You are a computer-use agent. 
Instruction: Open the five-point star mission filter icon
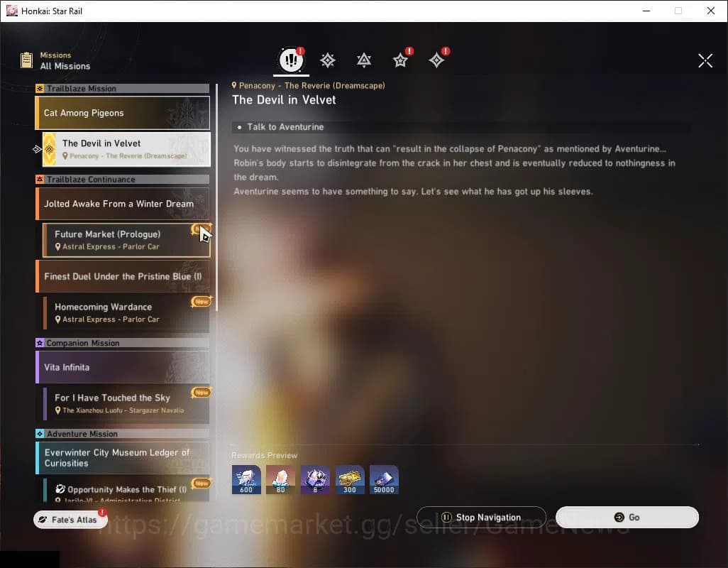tap(400, 60)
